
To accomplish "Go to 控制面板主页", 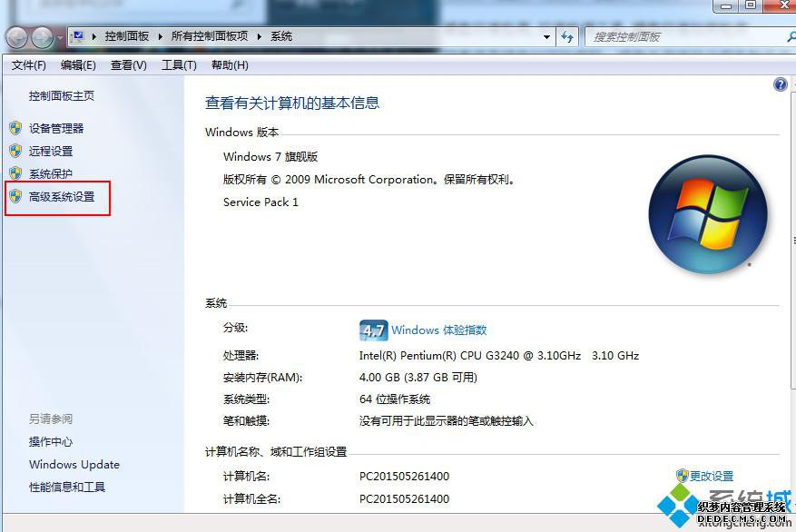I will coord(62,96).
